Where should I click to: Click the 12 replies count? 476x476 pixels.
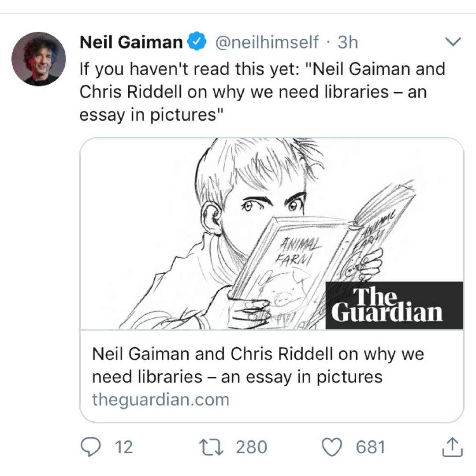point(123,447)
